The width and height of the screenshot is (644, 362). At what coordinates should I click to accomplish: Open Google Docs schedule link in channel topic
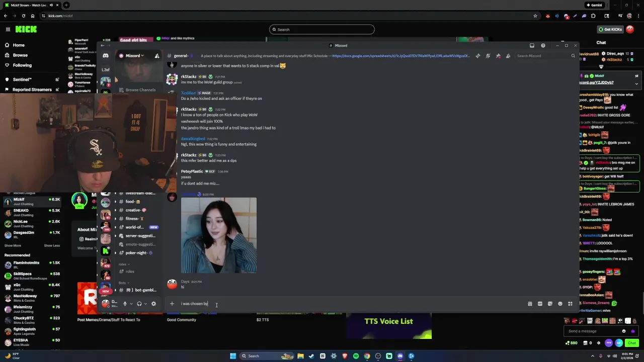(401, 56)
